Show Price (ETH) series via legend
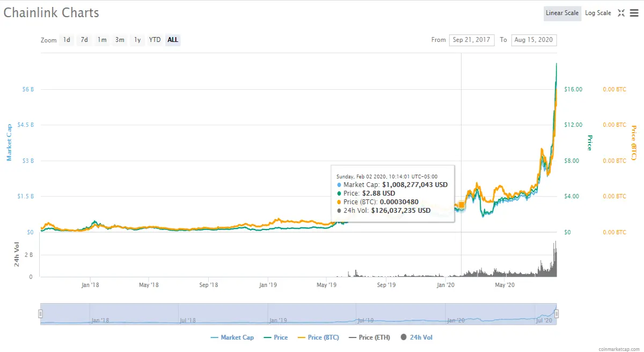 [x=369, y=337]
